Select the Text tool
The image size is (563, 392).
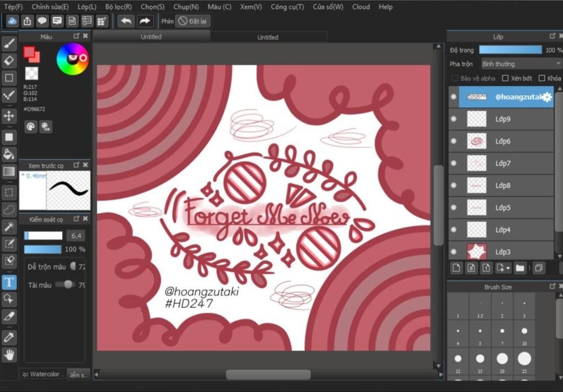pos(9,282)
